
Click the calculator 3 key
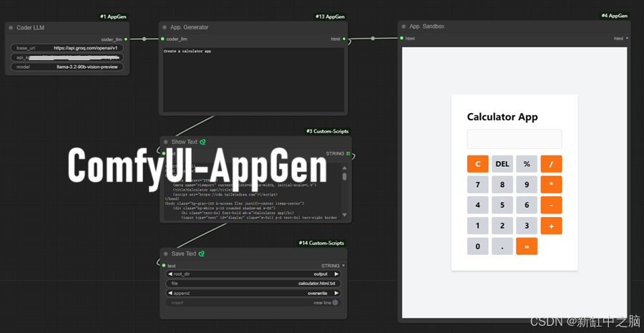(x=527, y=226)
